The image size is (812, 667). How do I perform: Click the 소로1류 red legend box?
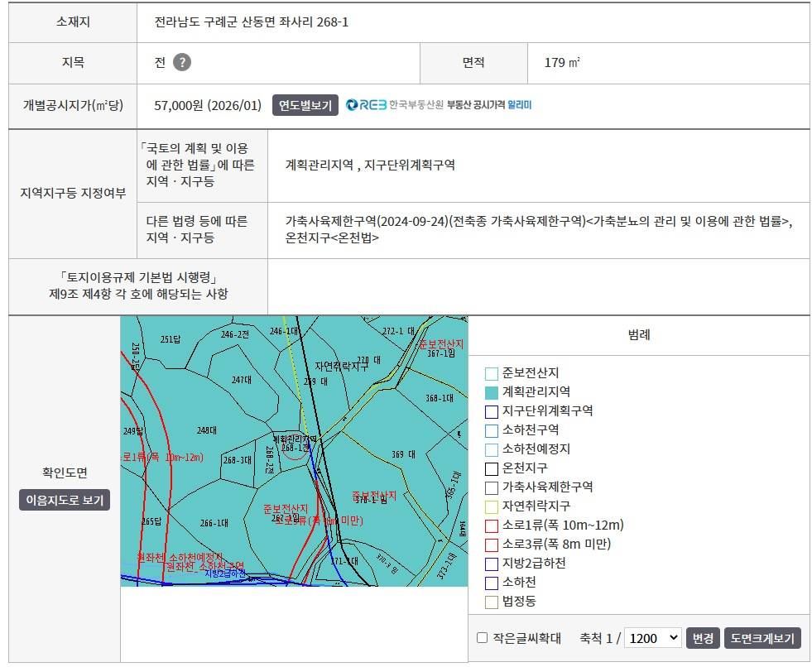click(492, 525)
